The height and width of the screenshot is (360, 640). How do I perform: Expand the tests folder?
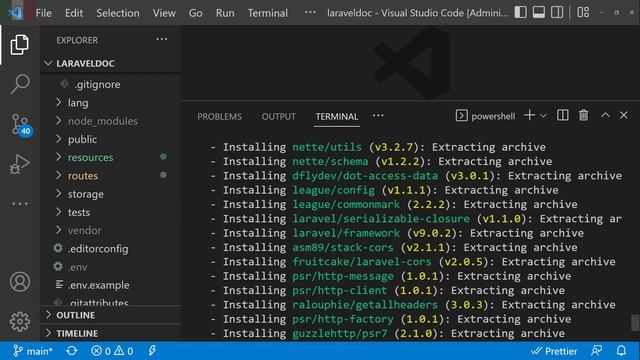point(110,212)
